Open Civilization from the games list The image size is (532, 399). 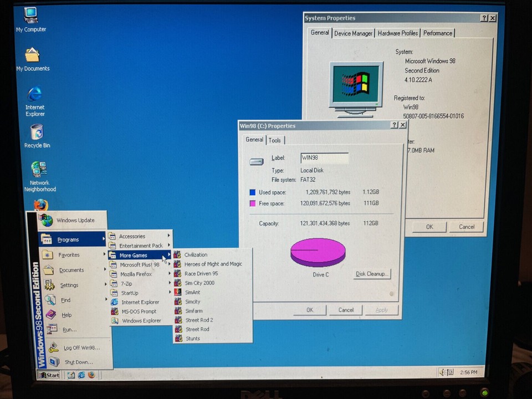point(196,254)
